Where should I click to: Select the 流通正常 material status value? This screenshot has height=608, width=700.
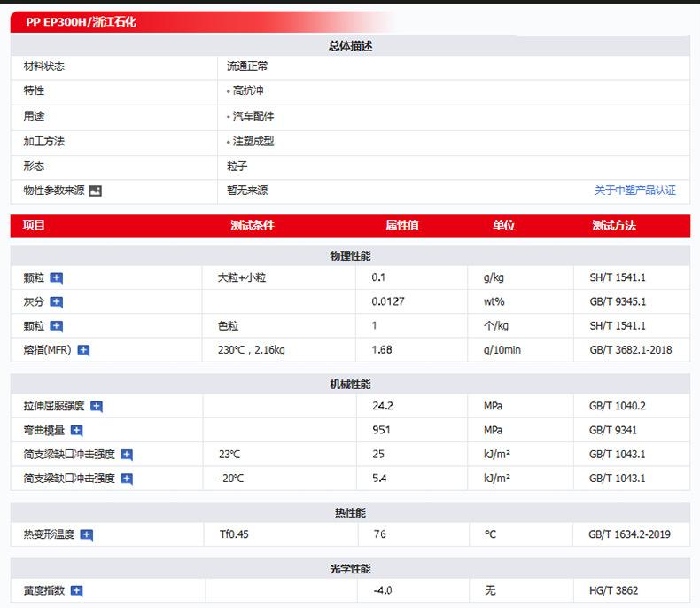point(247,66)
